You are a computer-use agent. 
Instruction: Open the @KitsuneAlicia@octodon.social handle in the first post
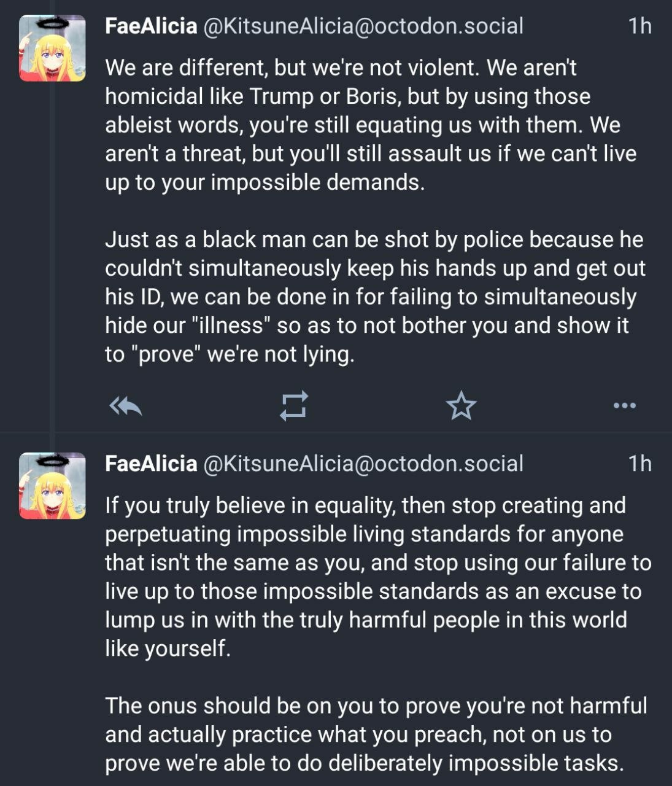[362, 26]
